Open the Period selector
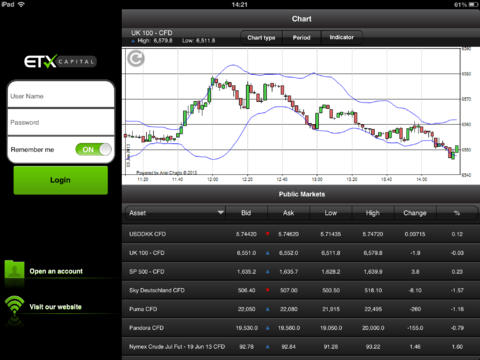This screenshot has height=360, width=480. (302, 38)
